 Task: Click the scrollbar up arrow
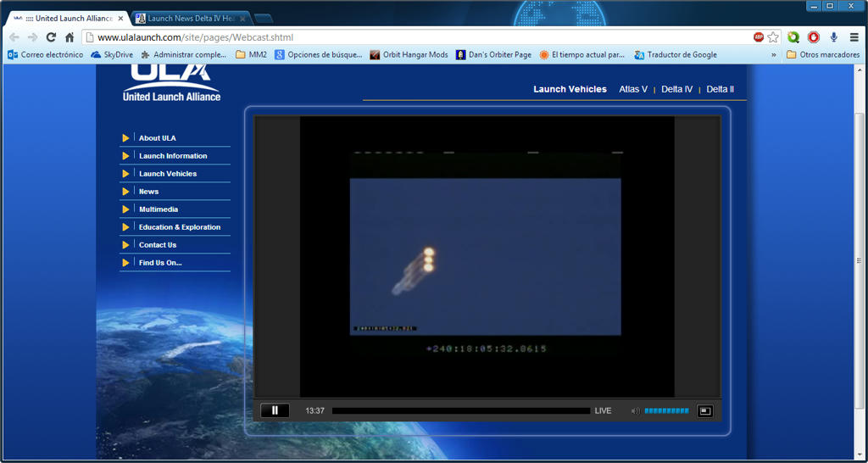click(861, 69)
